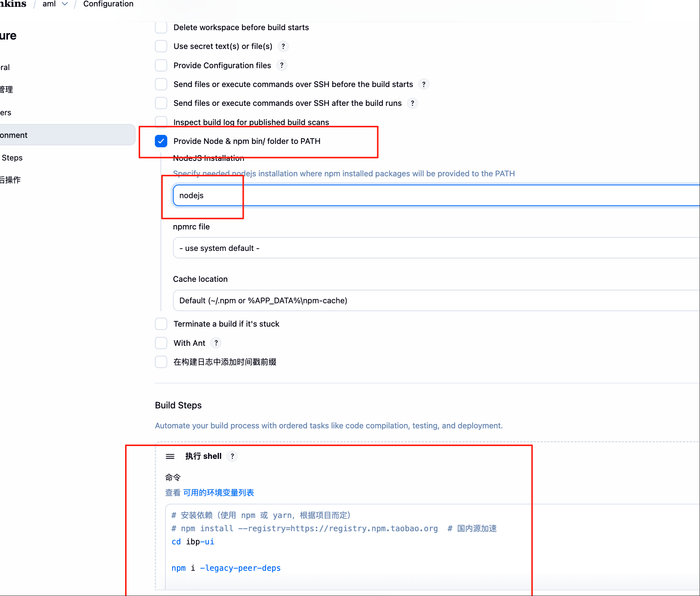Open the NodeJS Installation dropdown showing nodejs
700x596 pixels.
click(436, 195)
